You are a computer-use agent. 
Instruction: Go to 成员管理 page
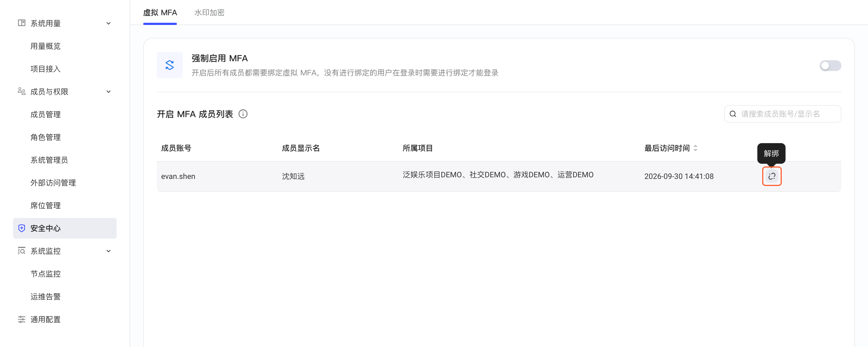pos(46,115)
